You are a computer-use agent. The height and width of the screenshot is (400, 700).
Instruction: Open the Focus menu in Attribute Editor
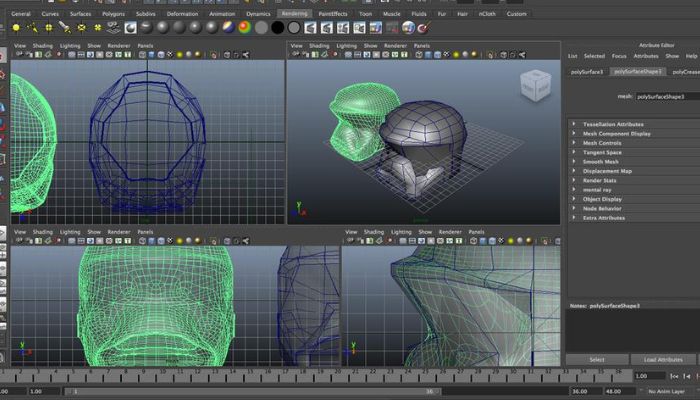tap(619, 56)
